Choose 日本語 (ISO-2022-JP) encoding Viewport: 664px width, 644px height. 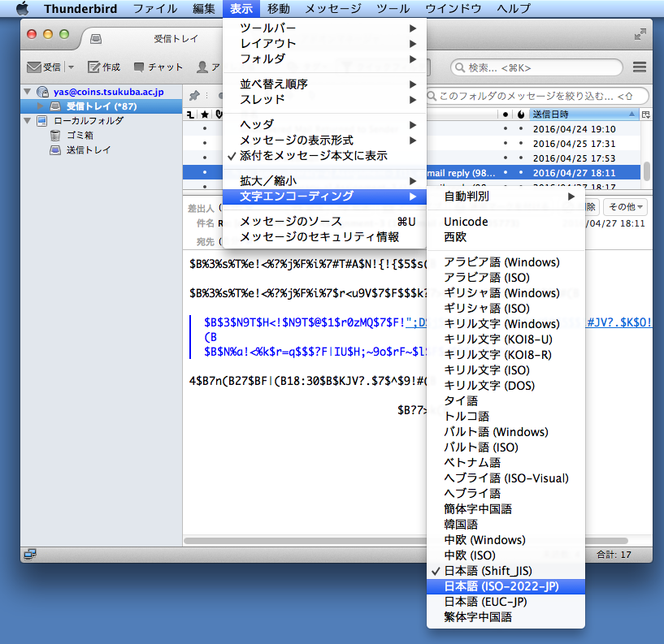pyautogui.click(x=506, y=586)
